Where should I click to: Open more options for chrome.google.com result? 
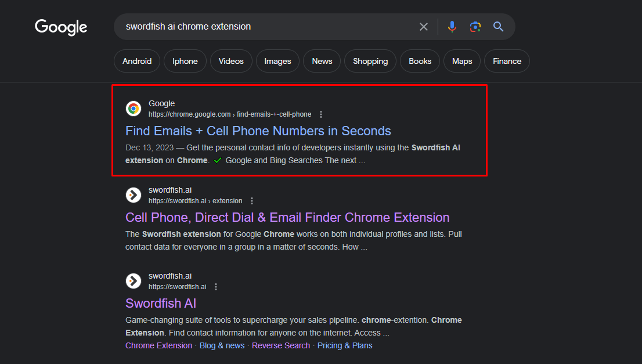pyautogui.click(x=321, y=114)
